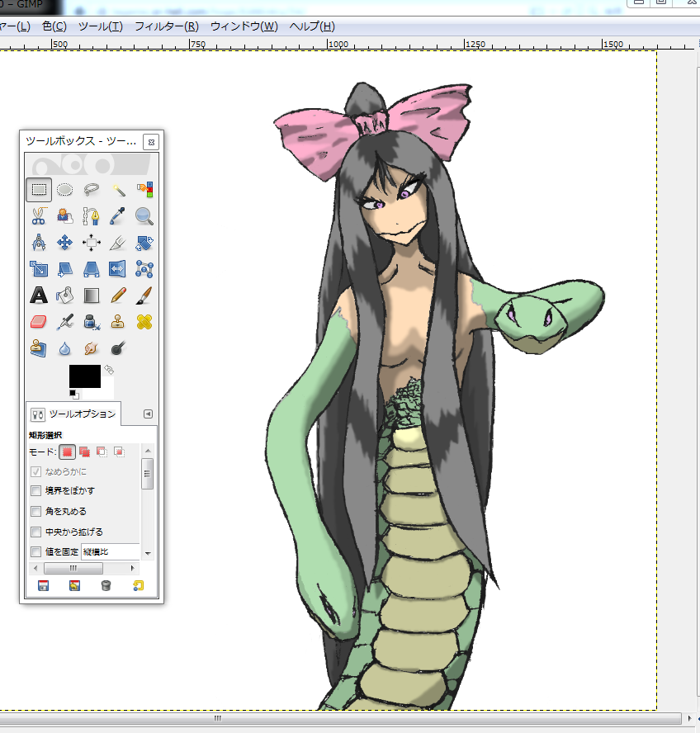Check the 角を丸める option

35,512
